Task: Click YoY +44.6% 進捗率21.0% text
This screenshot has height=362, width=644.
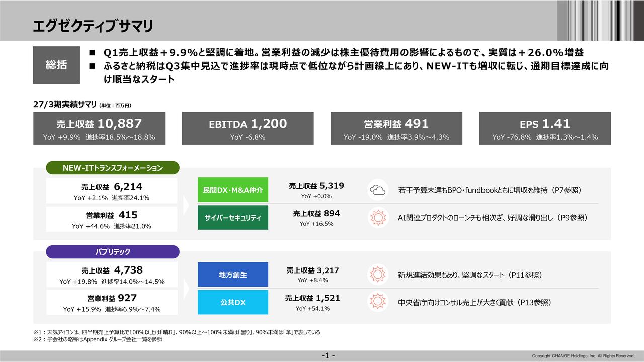Action: 112,226
